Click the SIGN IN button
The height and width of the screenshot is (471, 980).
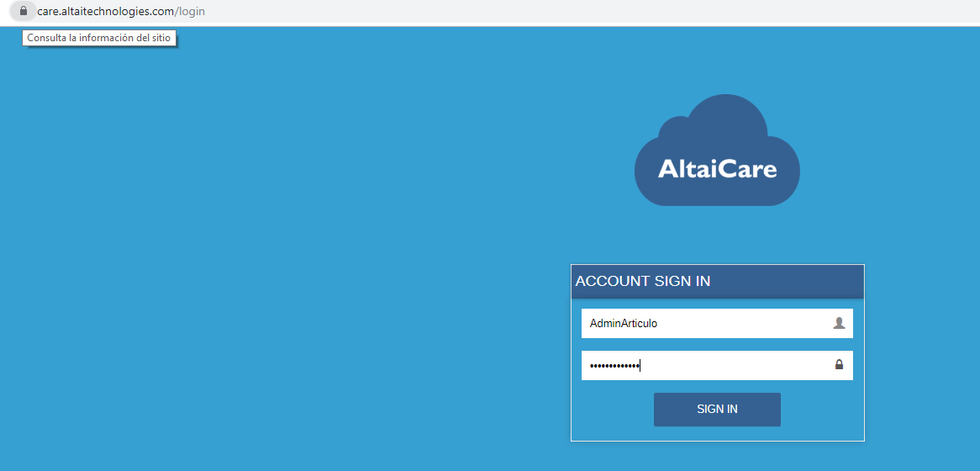pyautogui.click(x=717, y=409)
